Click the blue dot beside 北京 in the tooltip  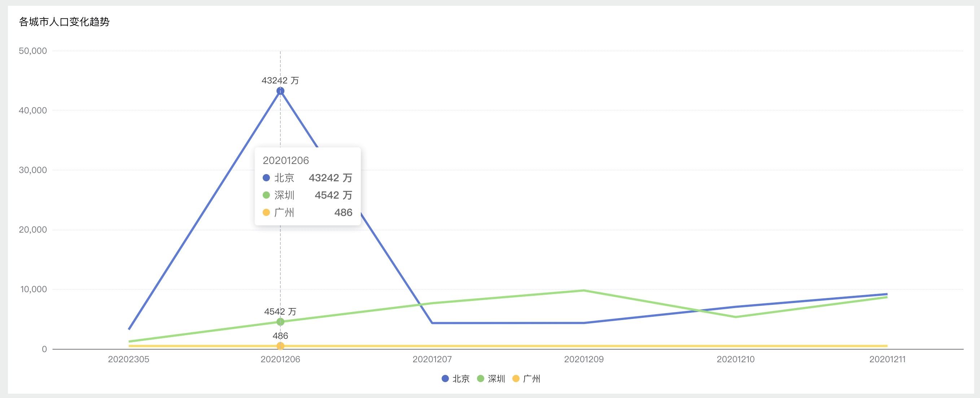pyautogui.click(x=266, y=178)
